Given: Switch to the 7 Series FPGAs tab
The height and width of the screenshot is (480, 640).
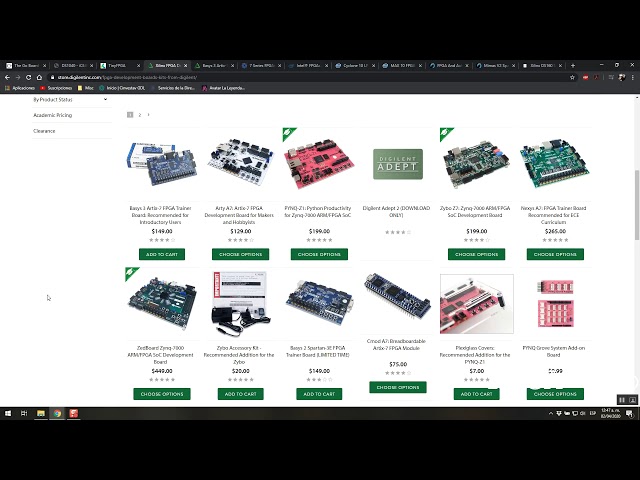Looking at the screenshot, I should (x=260, y=65).
